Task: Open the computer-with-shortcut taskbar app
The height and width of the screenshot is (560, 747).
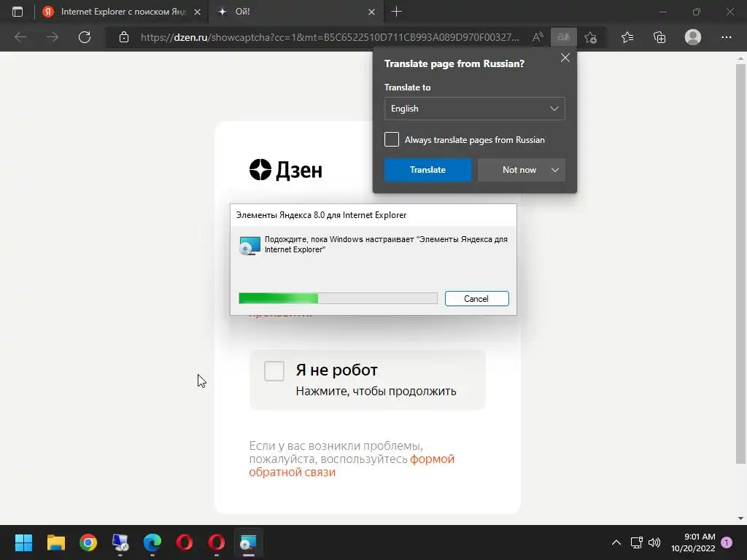Action: tap(120, 542)
